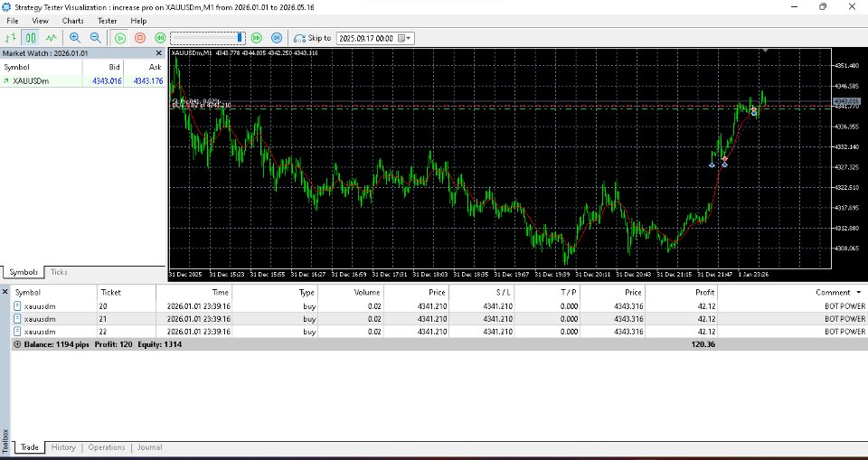The height and width of the screenshot is (460, 868).
Task: Click the up-arrow icon beside XAUUSDm
Action: (6, 80)
